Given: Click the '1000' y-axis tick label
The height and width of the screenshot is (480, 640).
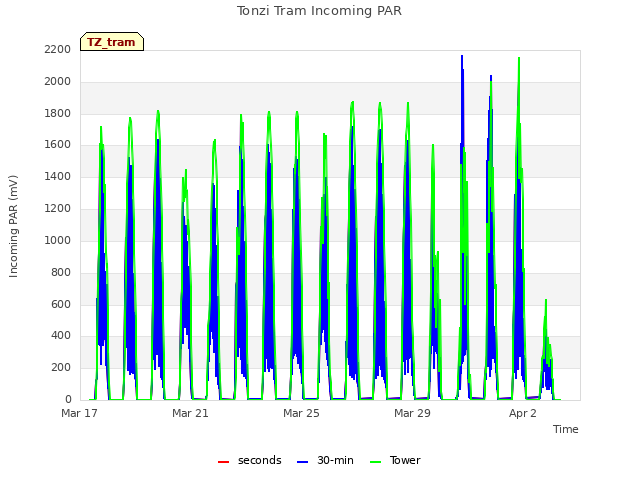Looking at the screenshot, I should (58, 240).
